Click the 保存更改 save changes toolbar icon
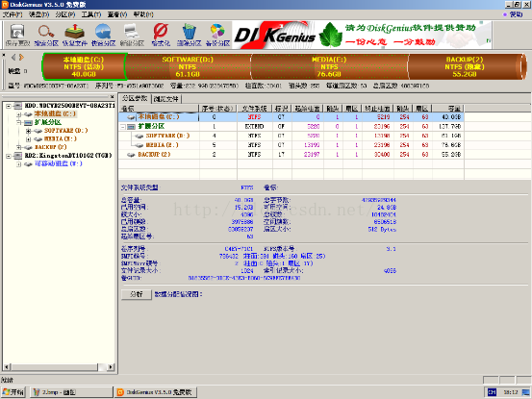Image resolution: width=532 pixels, height=399 pixels. pos(17,35)
